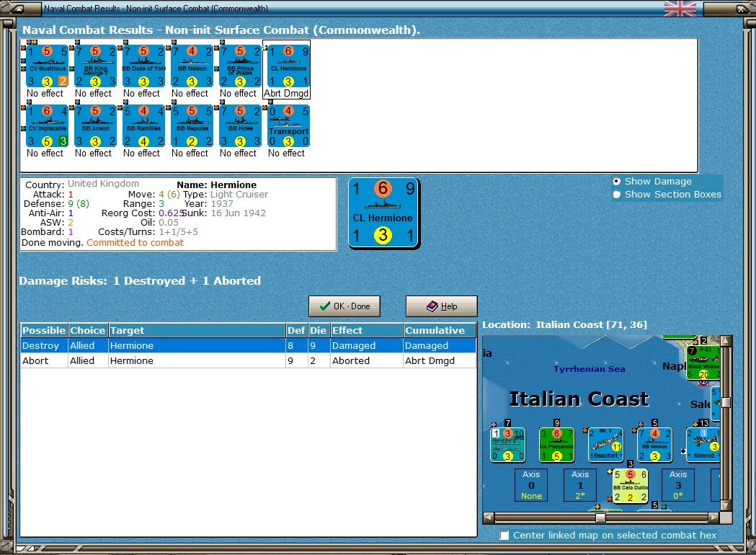Select the Show Damage radio button
The image size is (756, 555).
click(617, 182)
